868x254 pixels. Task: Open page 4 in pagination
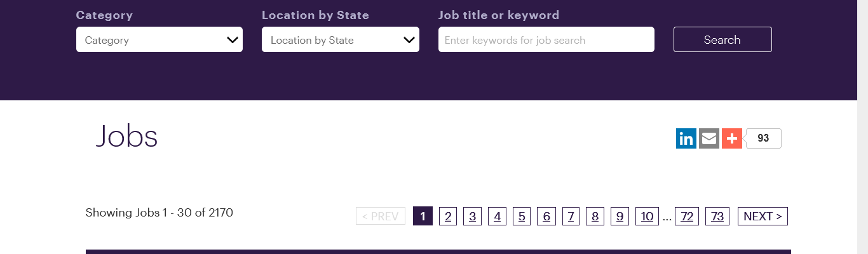497,217
